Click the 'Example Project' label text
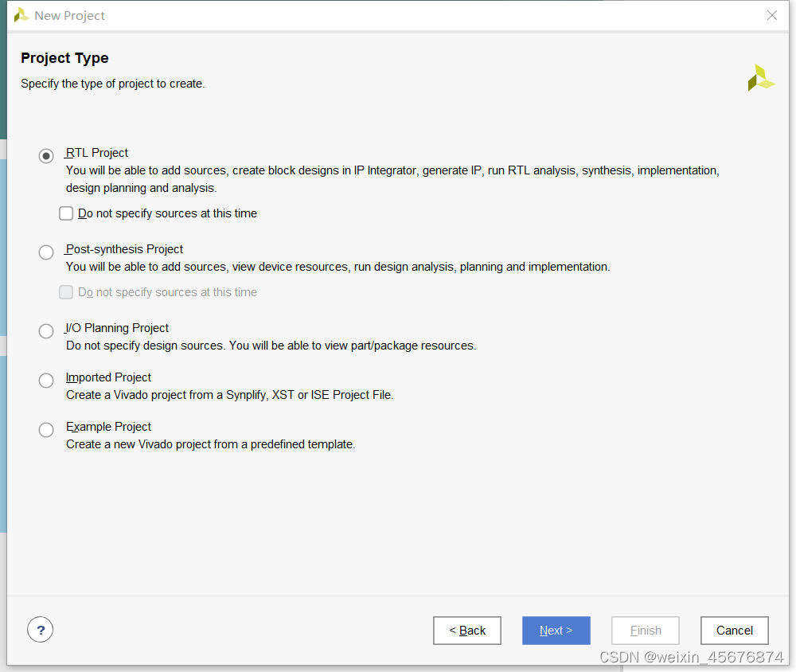The width and height of the screenshot is (796, 672). [108, 426]
